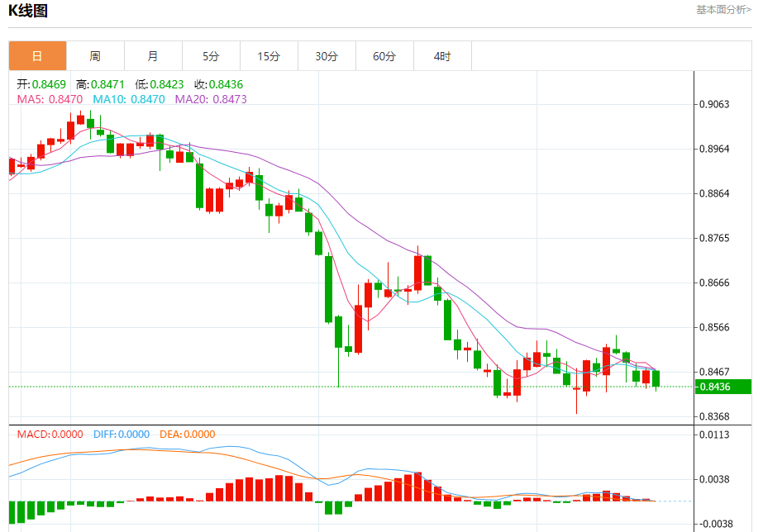The height and width of the screenshot is (532, 763).
Task: Click the MACD:0.0000 indicator label
Action: (x=50, y=435)
